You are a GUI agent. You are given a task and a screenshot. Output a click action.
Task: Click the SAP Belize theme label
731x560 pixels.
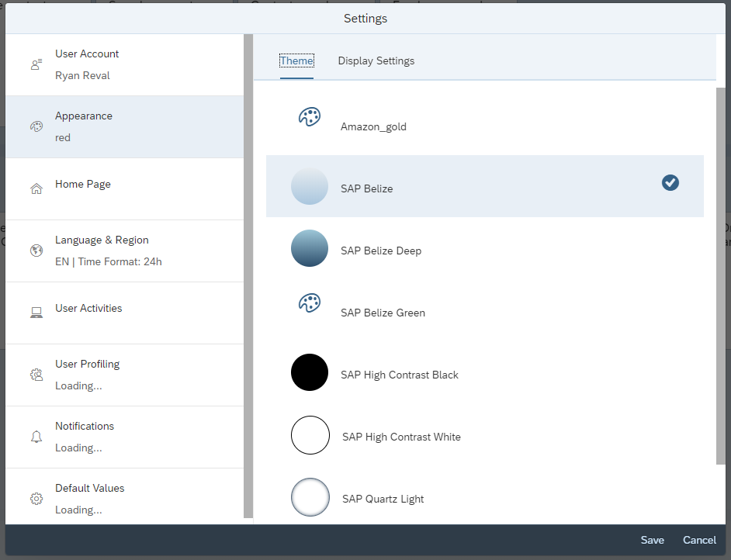pyautogui.click(x=367, y=188)
